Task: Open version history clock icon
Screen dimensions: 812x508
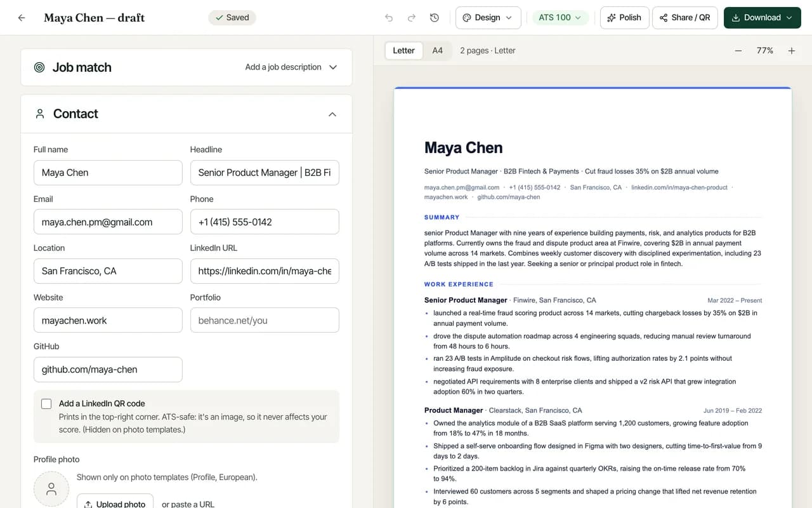Action: tap(435, 18)
